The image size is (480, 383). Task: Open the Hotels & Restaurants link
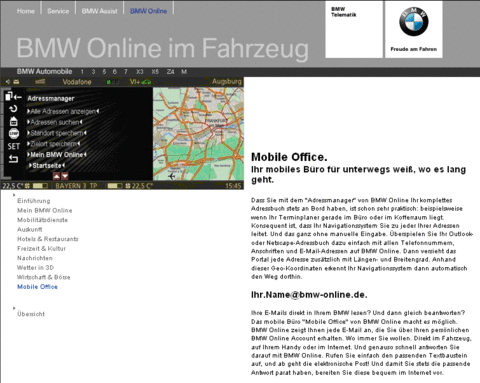coord(48,239)
